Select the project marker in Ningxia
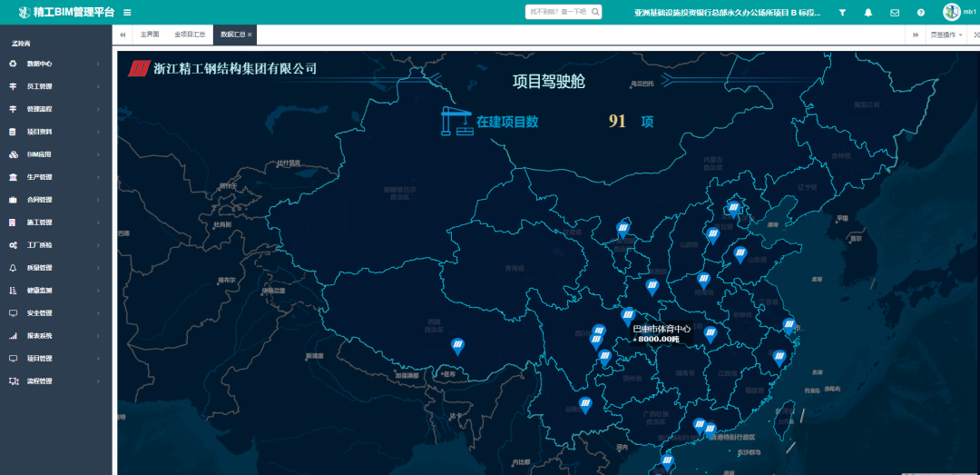The image size is (980, 475). tap(622, 230)
